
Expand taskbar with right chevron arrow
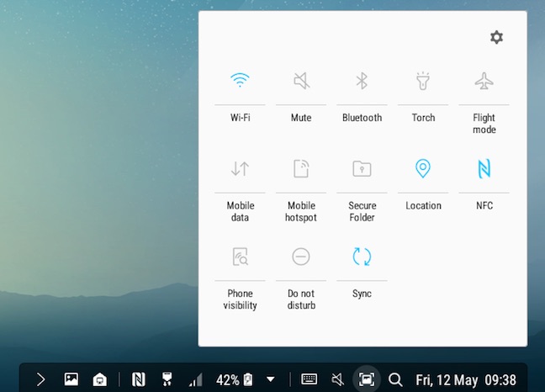[x=40, y=379]
